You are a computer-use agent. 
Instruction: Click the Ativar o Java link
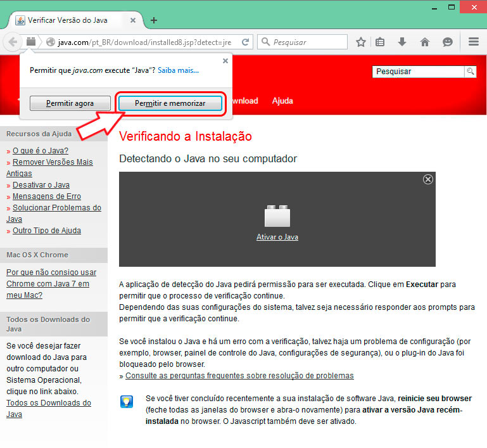pyautogui.click(x=277, y=237)
